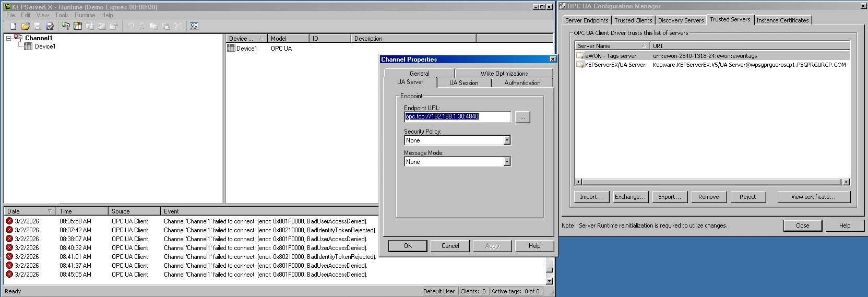Switch to the Authentication tab

pos(522,83)
